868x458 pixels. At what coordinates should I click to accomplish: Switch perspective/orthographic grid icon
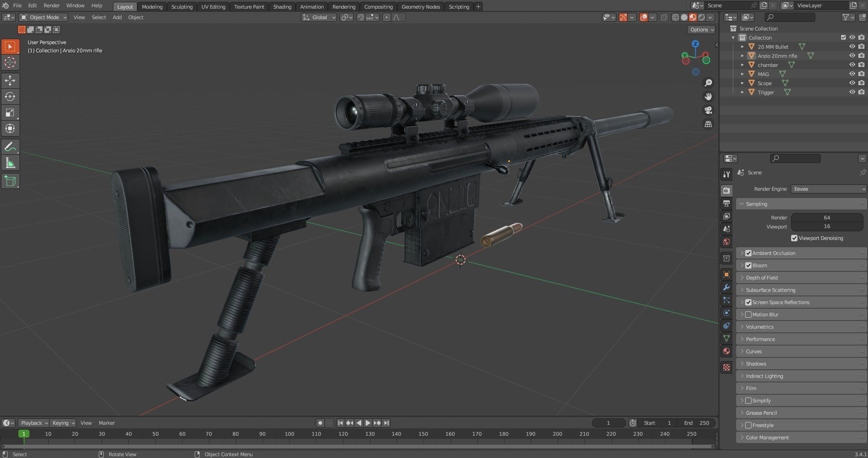708,124
